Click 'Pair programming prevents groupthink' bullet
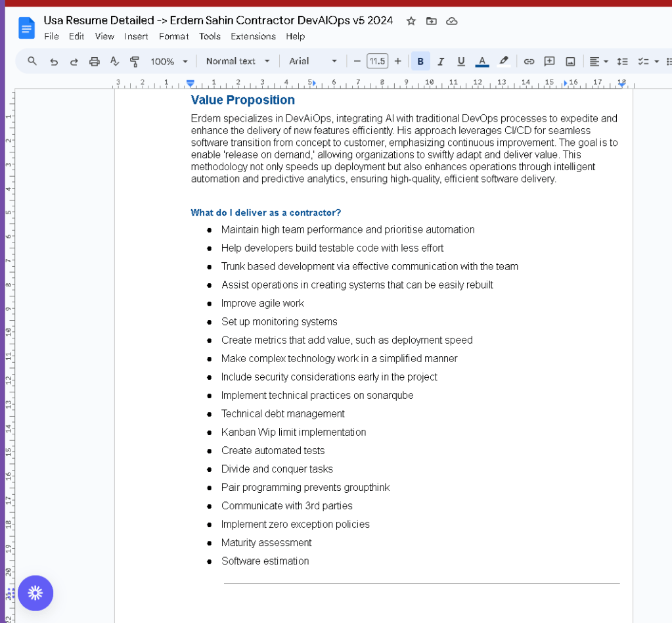 point(305,488)
